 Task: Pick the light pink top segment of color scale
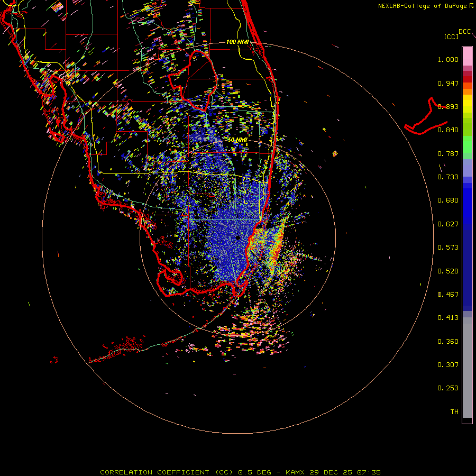coord(467,57)
